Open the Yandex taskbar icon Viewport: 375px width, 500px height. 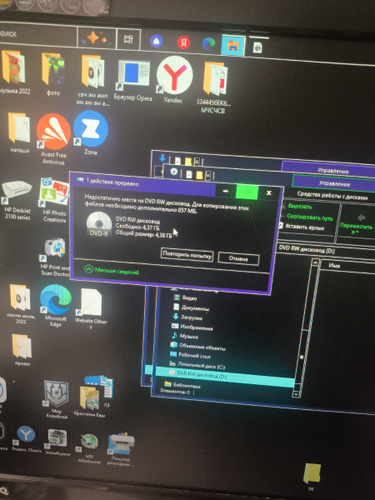pos(183,43)
